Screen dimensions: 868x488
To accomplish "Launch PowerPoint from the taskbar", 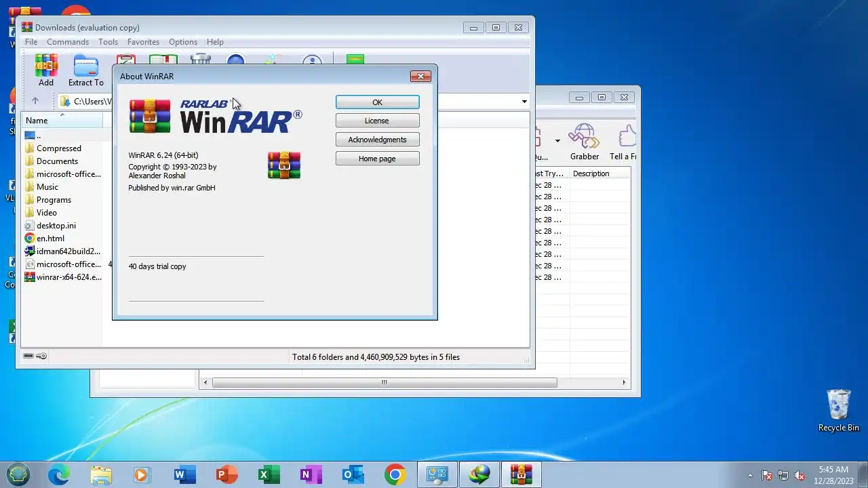I will point(226,474).
